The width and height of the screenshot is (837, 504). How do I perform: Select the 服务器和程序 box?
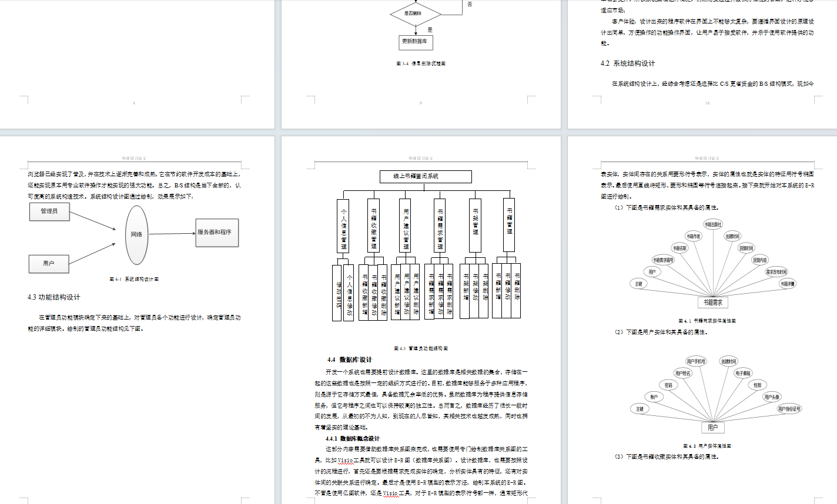216,231
